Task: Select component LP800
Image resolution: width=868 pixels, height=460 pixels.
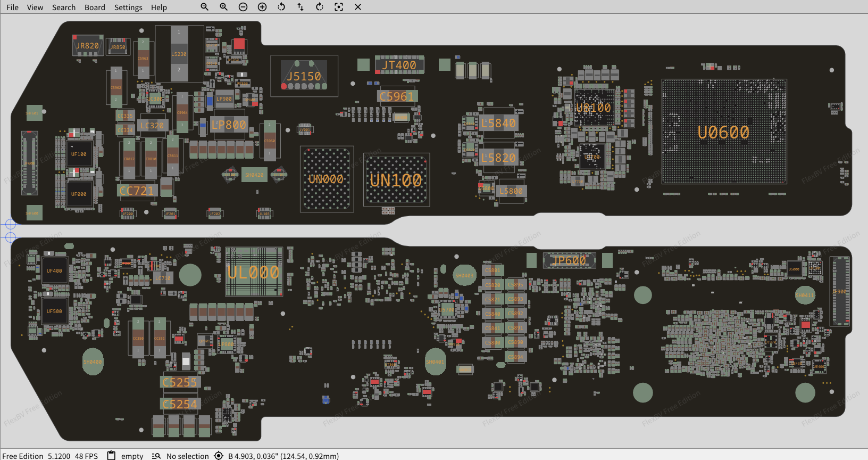Action: tap(229, 125)
